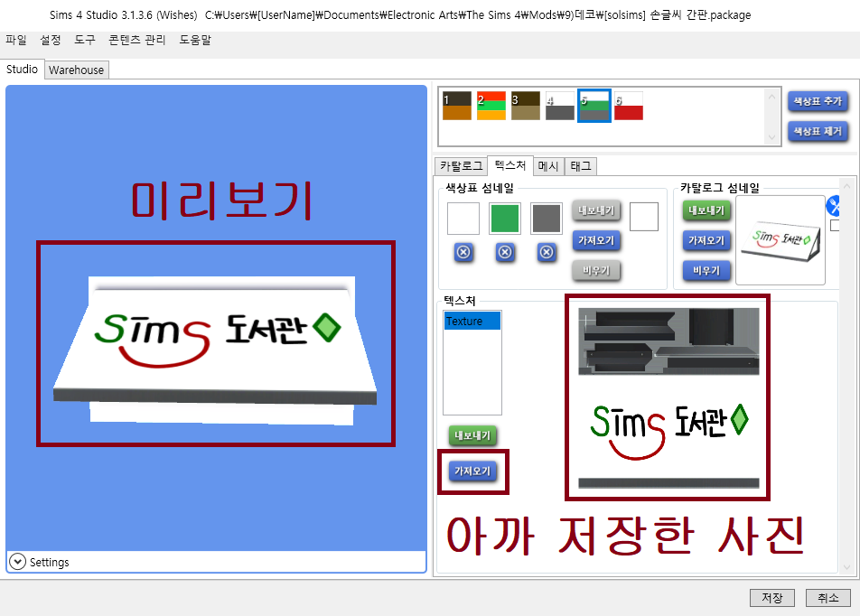
Task: Click 내보내기 in 색상표 섬네일 group
Action: [596, 210]
